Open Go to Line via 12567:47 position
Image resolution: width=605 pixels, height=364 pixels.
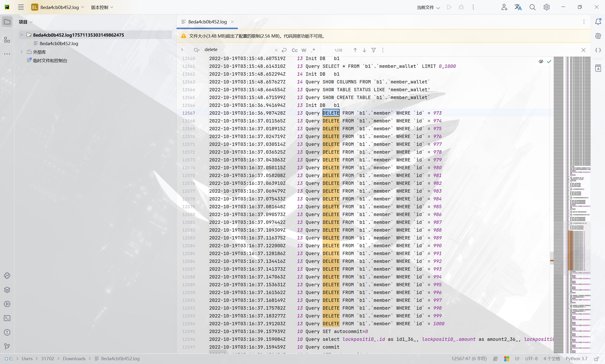point(469,359)
